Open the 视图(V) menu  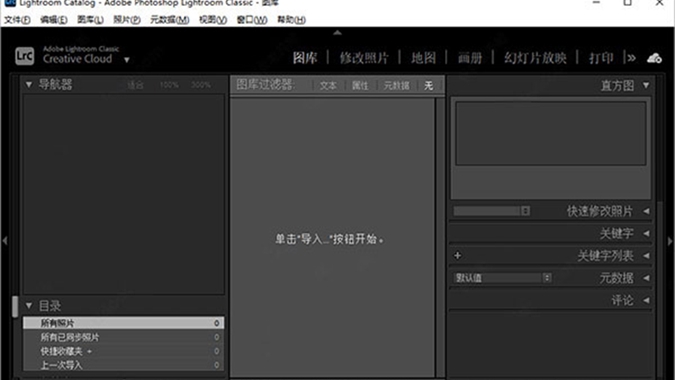(x=213, y=20)
